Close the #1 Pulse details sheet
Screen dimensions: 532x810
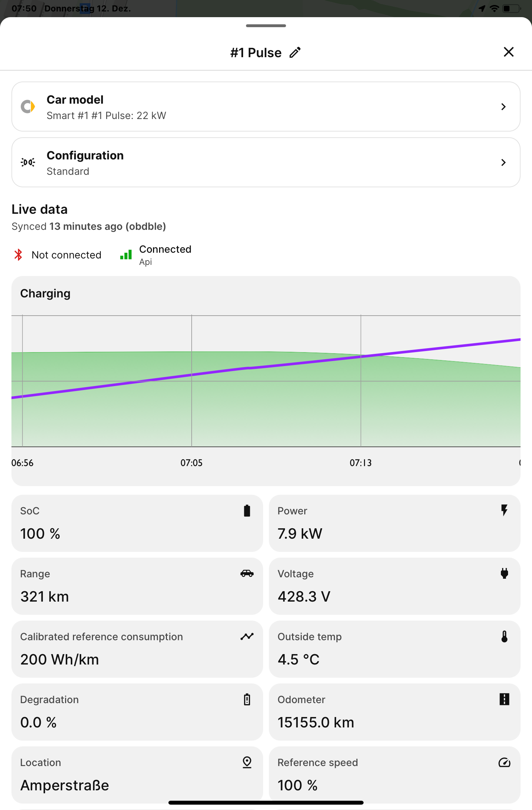pos(508,52)
